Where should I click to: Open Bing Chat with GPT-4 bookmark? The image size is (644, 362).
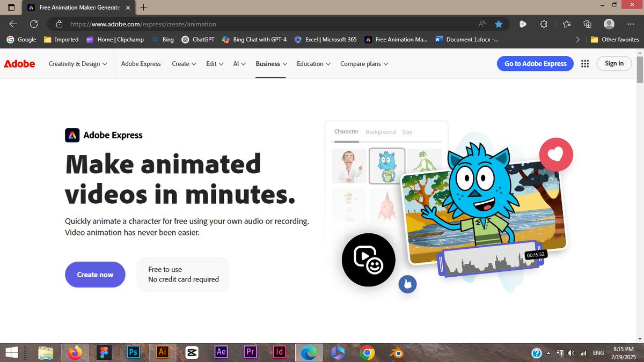[x=254, y=39]
